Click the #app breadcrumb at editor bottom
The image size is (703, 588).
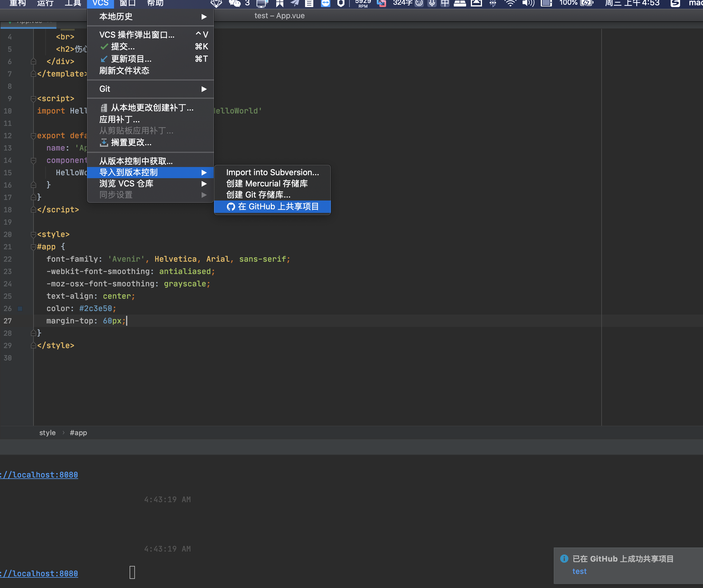point(78,433)
